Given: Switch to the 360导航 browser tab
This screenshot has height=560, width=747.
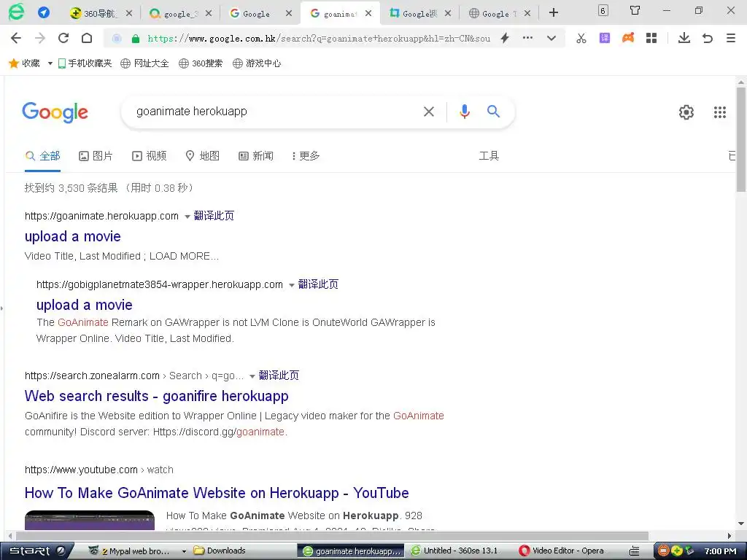Looking at the screenshot, I should click(99, 14).
